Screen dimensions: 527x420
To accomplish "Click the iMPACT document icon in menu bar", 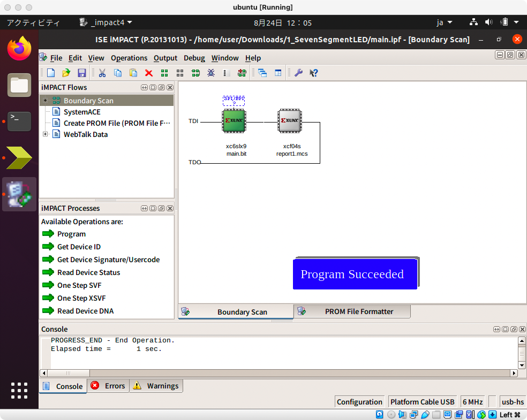I will coord(43,57).
